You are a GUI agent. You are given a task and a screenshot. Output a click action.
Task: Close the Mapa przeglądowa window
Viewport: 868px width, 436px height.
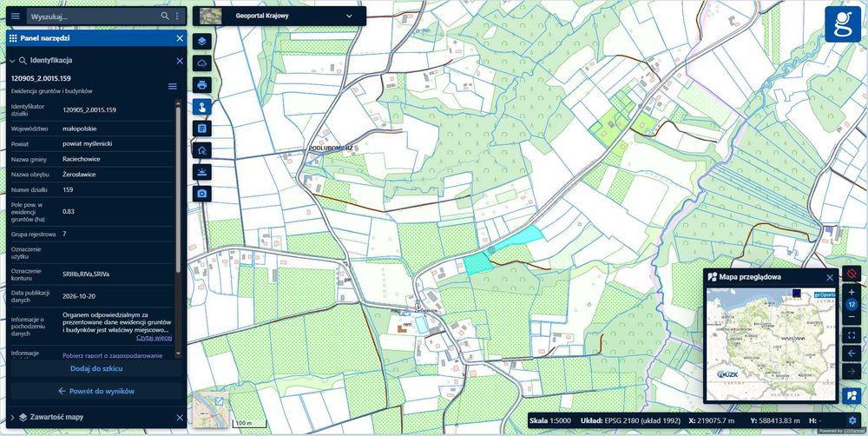click(830, 277)
